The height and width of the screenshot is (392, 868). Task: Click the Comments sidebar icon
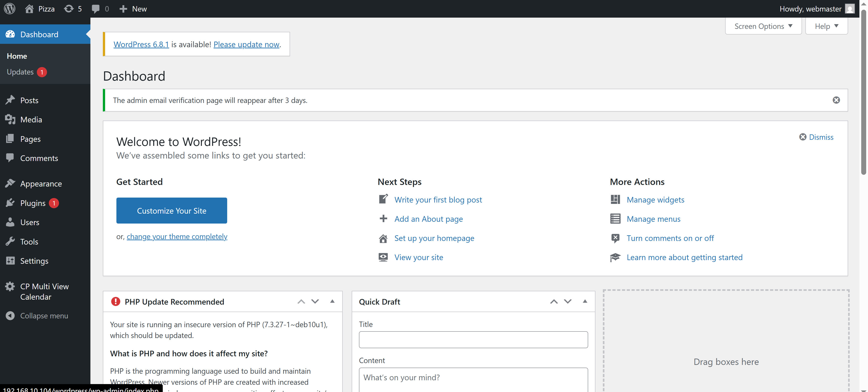(10, 158)
